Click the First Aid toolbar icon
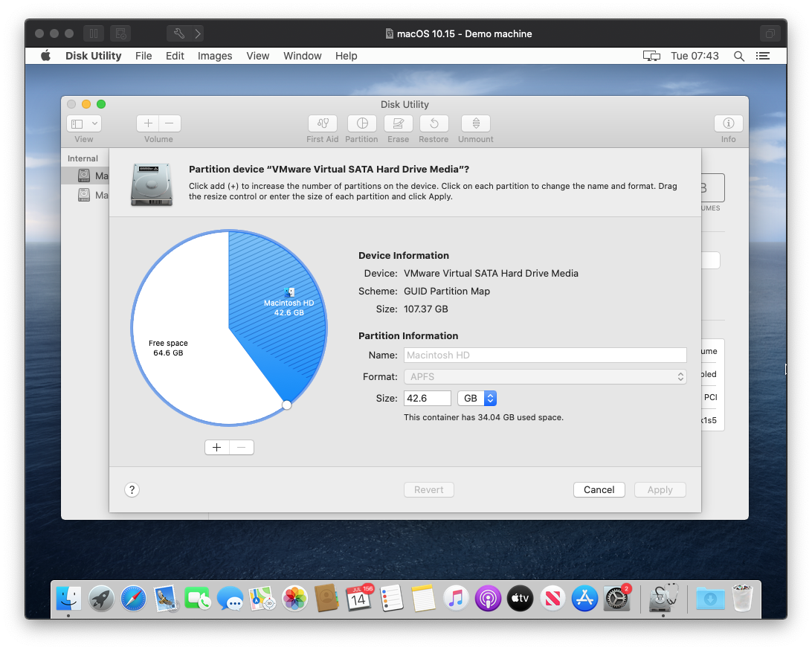This screenshot has height=650, width=812. coord(322,123)
